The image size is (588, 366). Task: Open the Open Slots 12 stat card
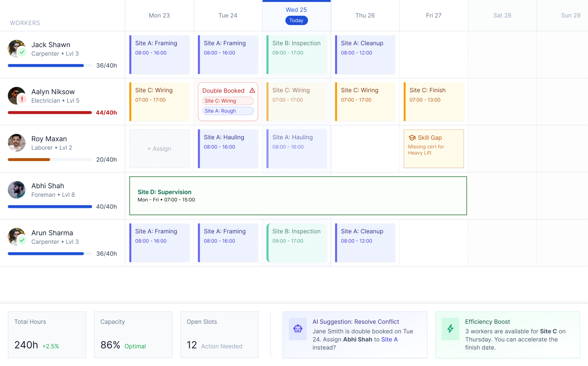coord(219,335)
